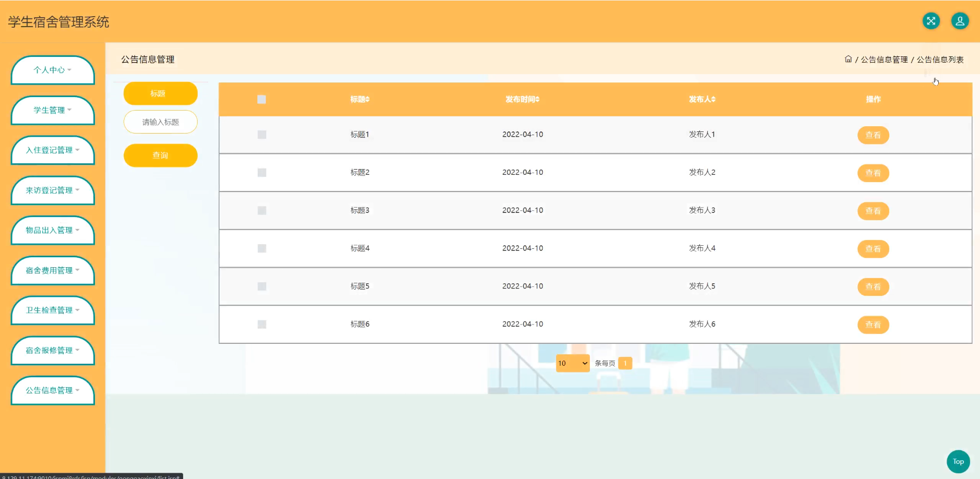This screenshot has width=980, height=479.
Task: Click the 发布人3 cell
Action: tap(702, 210)
